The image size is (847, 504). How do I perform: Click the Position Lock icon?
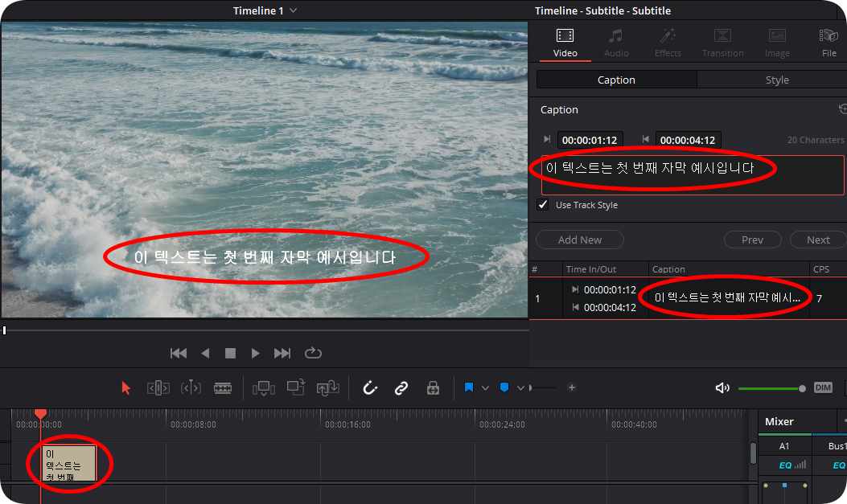[x=433, y=387]
